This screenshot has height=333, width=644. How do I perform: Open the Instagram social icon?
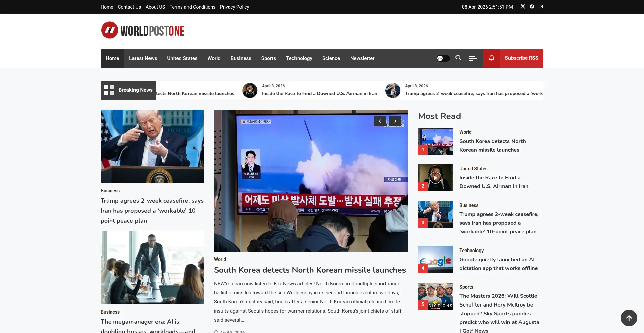[x=541, y=7]
